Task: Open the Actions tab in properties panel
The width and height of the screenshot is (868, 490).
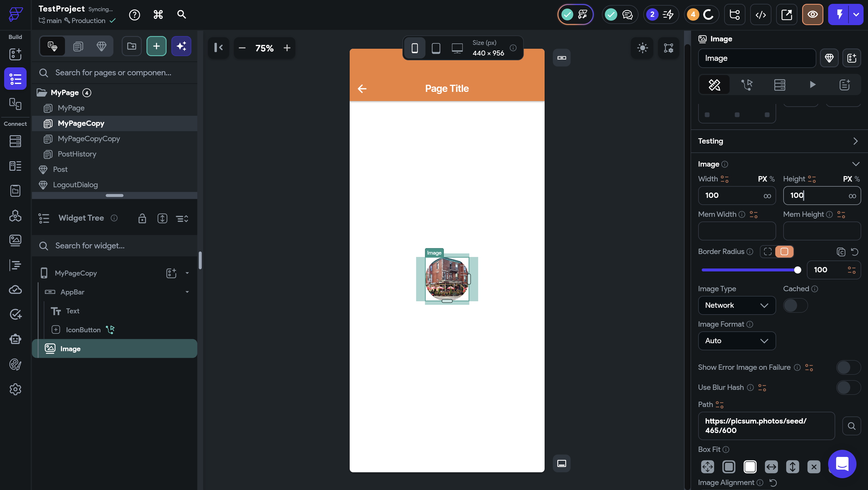Action: [747, 84]
